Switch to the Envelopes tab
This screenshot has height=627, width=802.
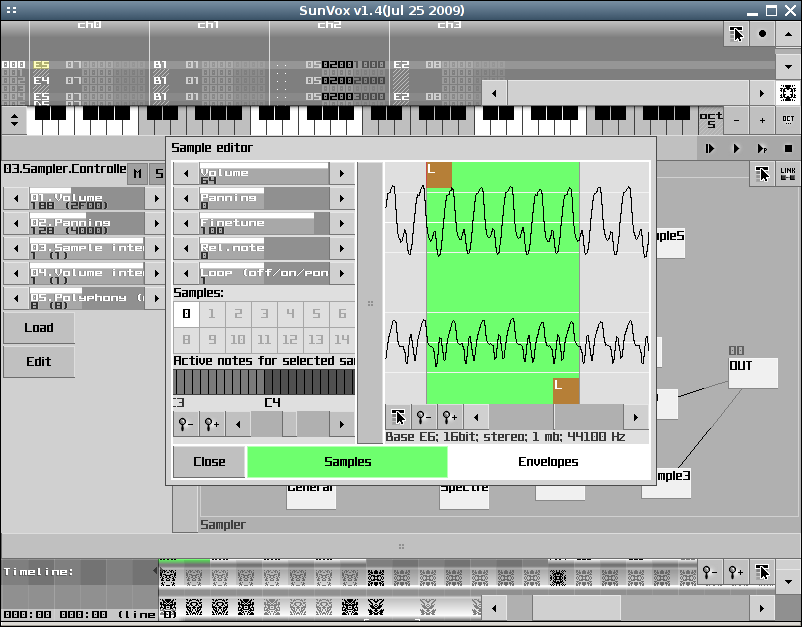coord(548,462)
